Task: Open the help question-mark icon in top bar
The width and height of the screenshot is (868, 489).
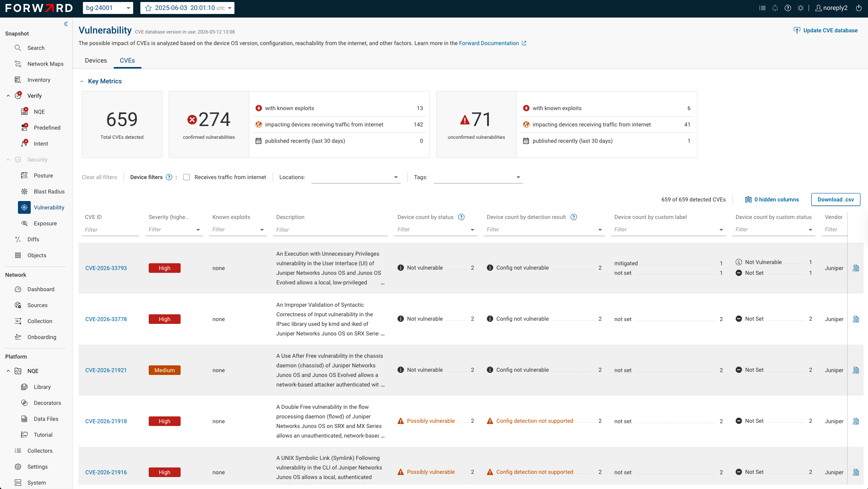Action: click(x=788, y=8)
